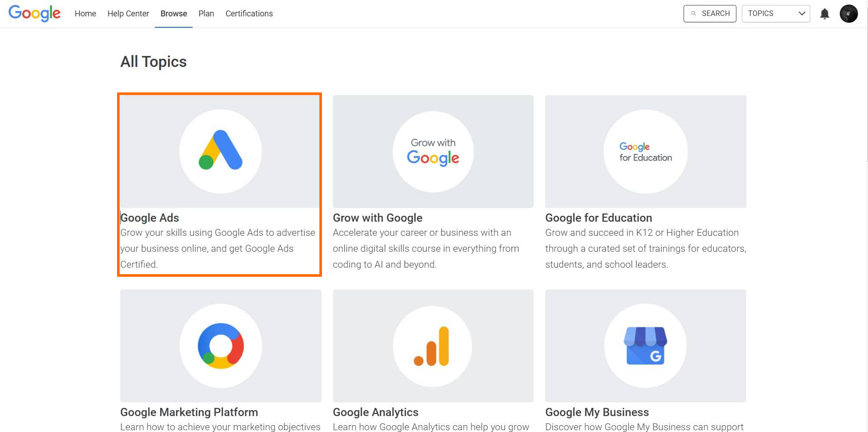This screenshot has width=868, height=432.
Task: Select the Browse tab
Action: click(x=174, y=14)
